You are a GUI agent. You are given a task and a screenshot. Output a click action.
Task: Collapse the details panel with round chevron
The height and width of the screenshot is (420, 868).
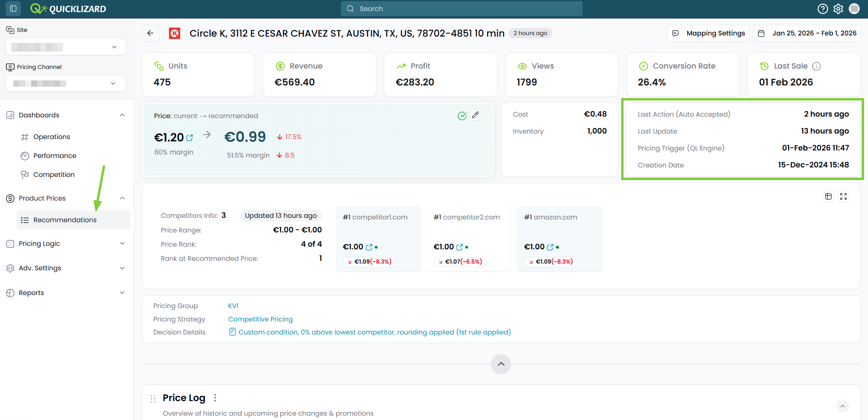pos(501,364)
